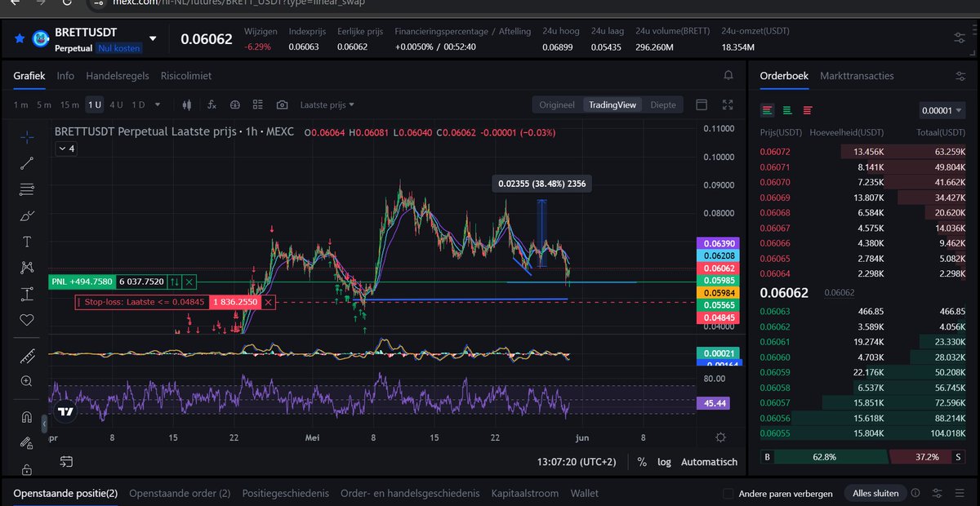Screen dimensions: 980x506
Task: Select the 1 D timeframe
Action: pyautogui.click(x=138, y=104)
